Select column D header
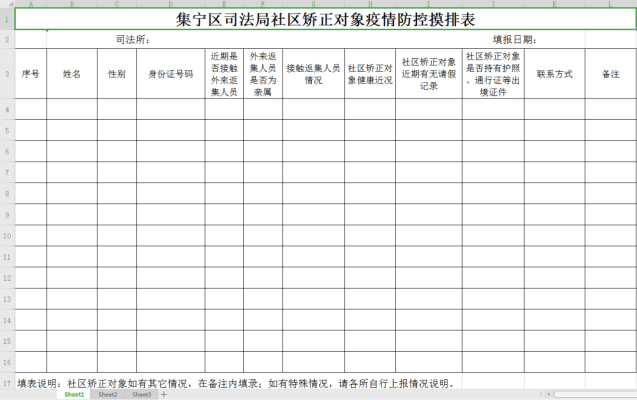The width and height of the screenshot is (637, 400). pos(171,4)
